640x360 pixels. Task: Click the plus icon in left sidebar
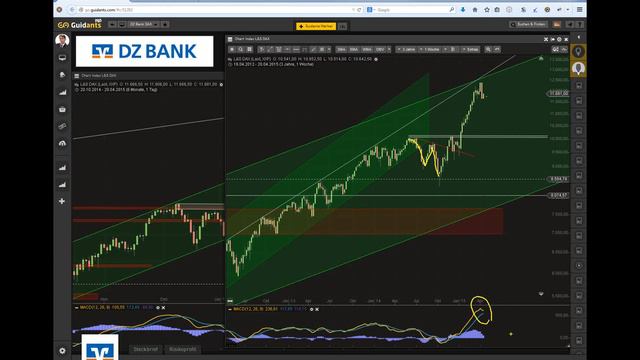[x=62, y=201]
